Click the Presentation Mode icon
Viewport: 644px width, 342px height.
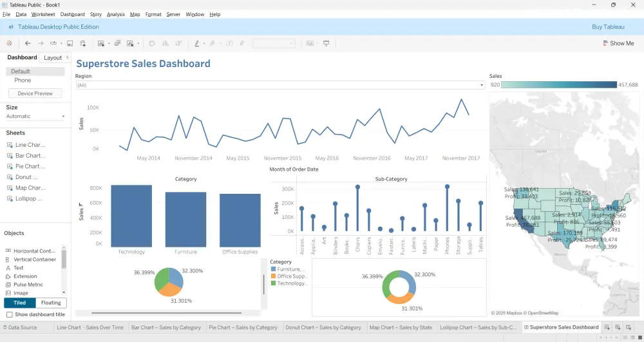pos(326,43)
